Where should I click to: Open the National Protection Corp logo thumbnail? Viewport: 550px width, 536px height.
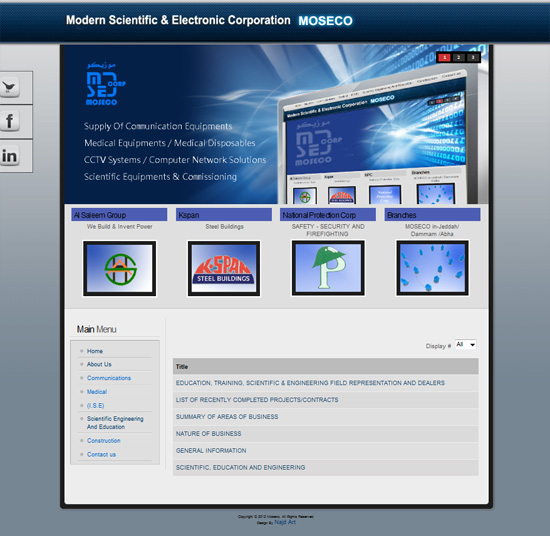pyautogui.click(x=328, y=268)
